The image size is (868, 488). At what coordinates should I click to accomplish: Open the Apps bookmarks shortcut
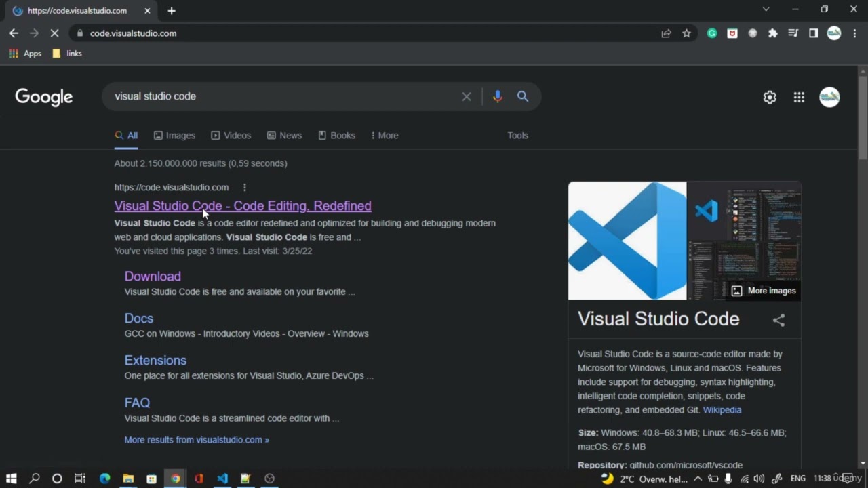click(25, 54)
